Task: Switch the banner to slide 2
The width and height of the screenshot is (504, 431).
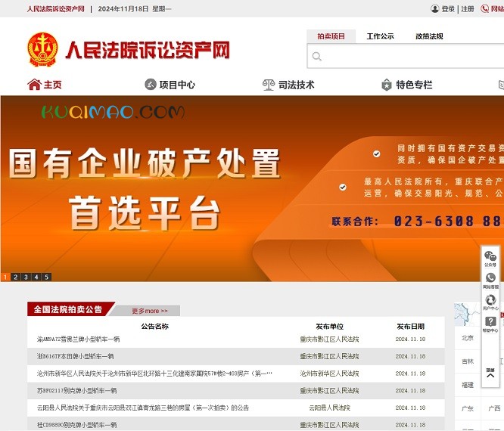Action: [15, 277]
